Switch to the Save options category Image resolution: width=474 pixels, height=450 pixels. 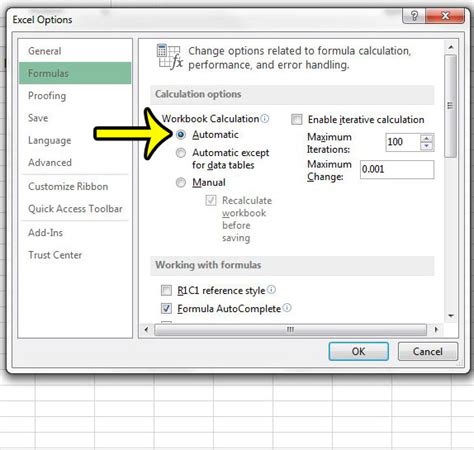pyautogui.click(x=75, y=118)
